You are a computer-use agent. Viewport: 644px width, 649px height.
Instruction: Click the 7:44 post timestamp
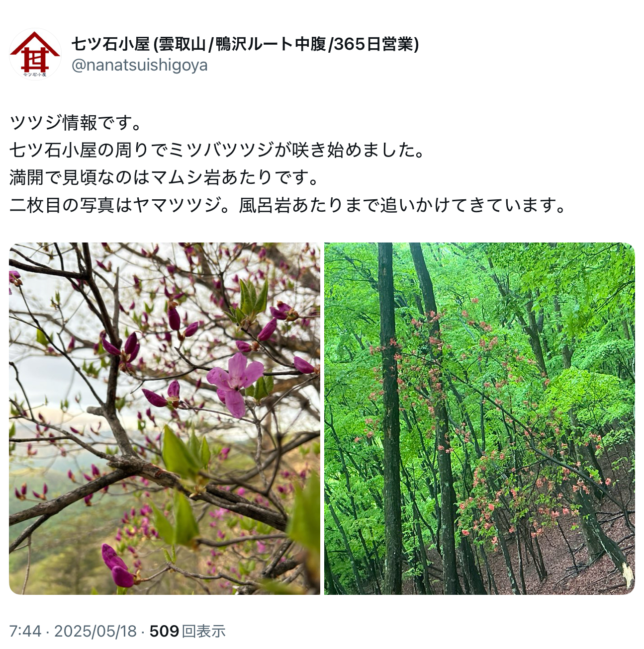[x=25, y=631]
